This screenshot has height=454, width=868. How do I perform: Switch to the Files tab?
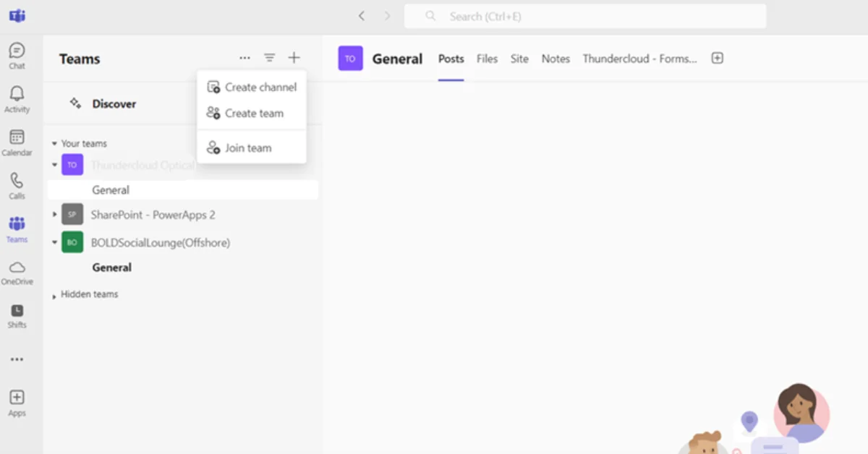tap(487, 59)
